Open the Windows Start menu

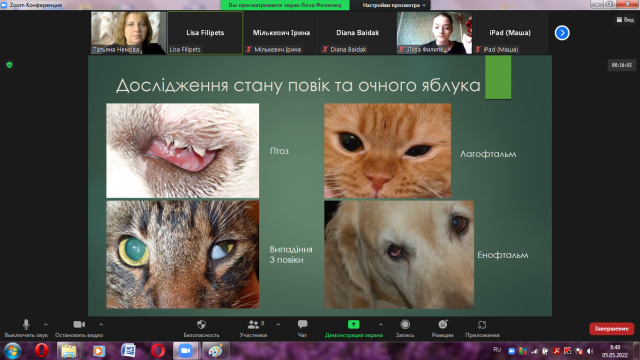(12, 351)
